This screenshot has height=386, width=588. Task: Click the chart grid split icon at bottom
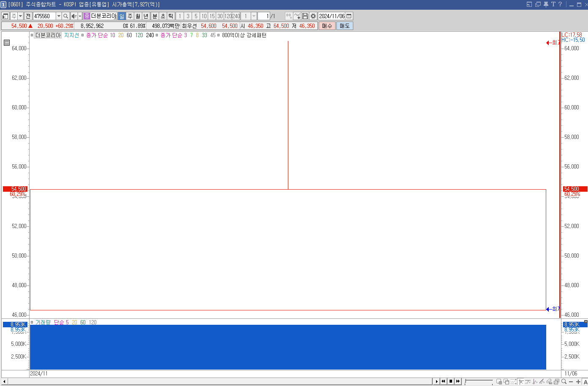coord(499,382)
